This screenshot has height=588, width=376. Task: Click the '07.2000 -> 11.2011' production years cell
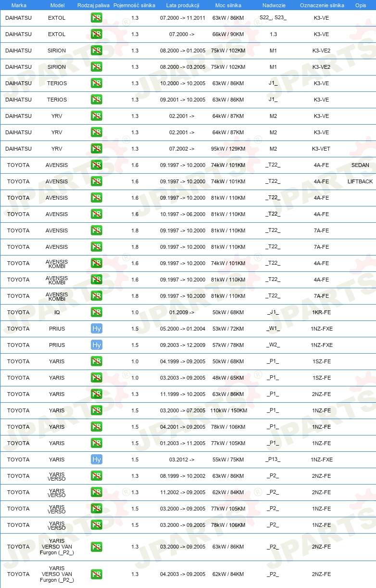183,18
